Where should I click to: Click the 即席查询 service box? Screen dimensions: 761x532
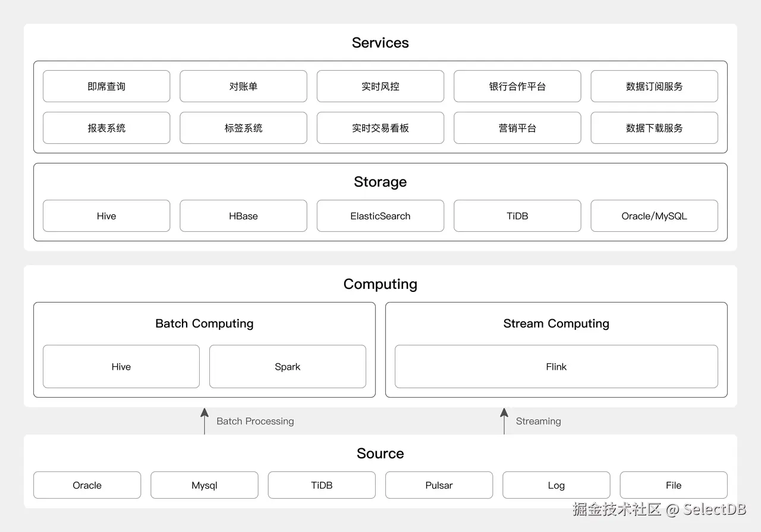[x=106, y=86]
